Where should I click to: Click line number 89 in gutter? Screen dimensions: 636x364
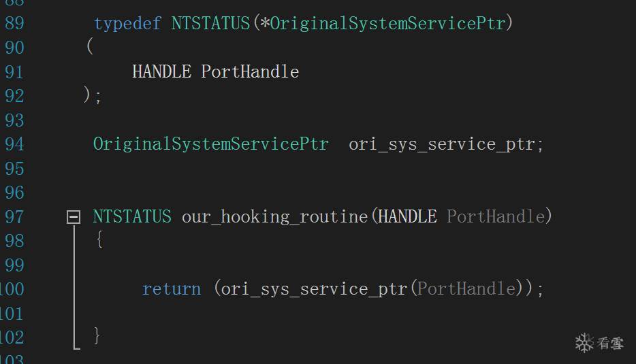click(14, 24)
